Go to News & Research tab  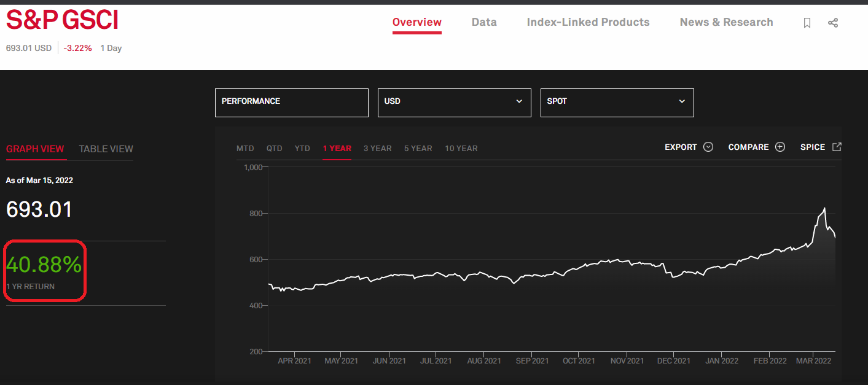[x=726, y=22]
